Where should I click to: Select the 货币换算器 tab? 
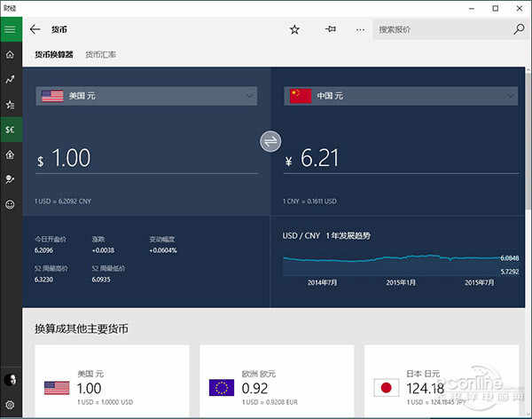[53, 55]
